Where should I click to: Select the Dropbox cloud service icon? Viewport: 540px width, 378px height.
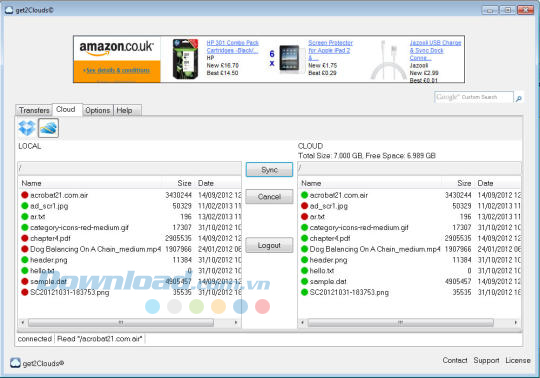pyautogui.click(x=27, y=128)
